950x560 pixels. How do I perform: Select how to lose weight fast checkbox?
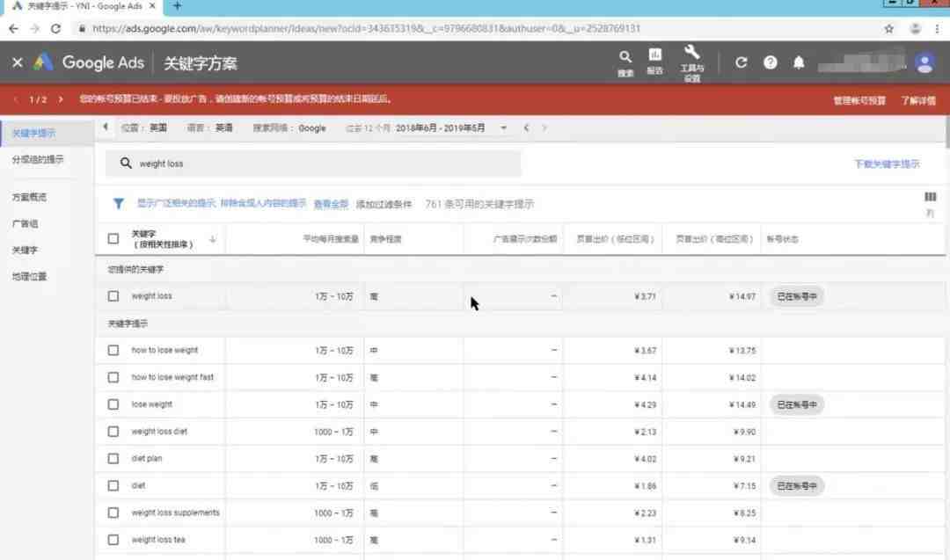113,377
